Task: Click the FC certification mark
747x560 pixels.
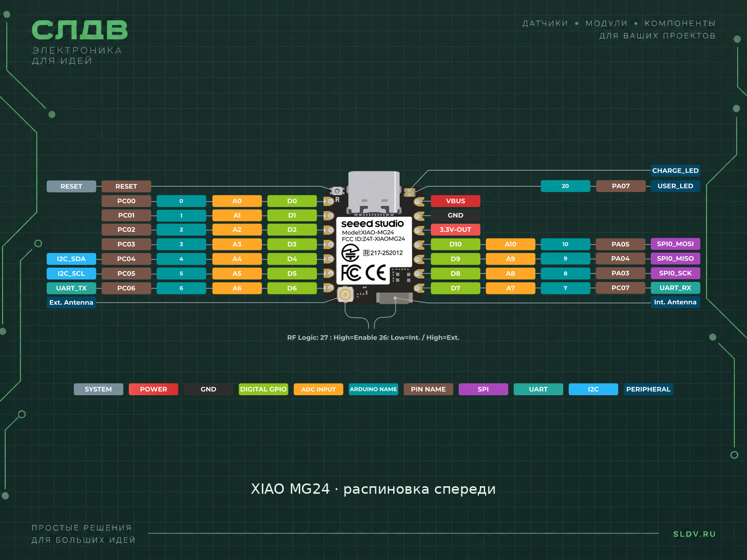Action: [x=351, y=273]
